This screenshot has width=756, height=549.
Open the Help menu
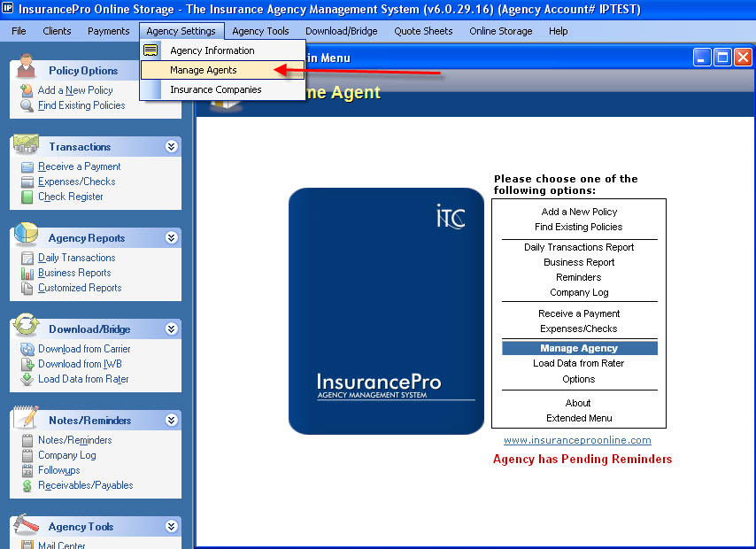click(x=558, y=31)
